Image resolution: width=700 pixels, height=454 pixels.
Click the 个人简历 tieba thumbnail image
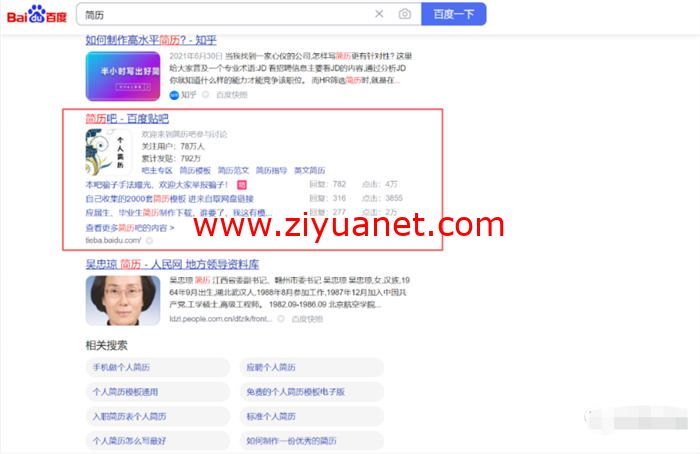108,153
